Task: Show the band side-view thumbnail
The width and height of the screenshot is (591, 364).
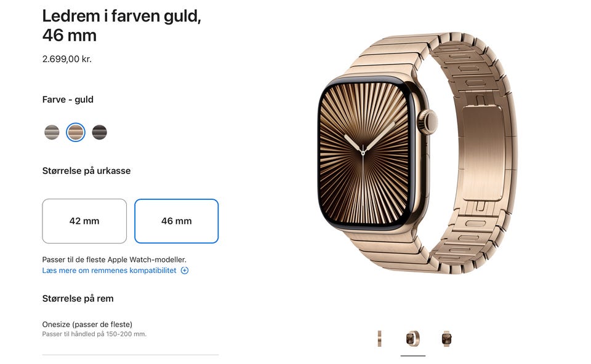Action: pyautogui.click(x=380, y=338)
